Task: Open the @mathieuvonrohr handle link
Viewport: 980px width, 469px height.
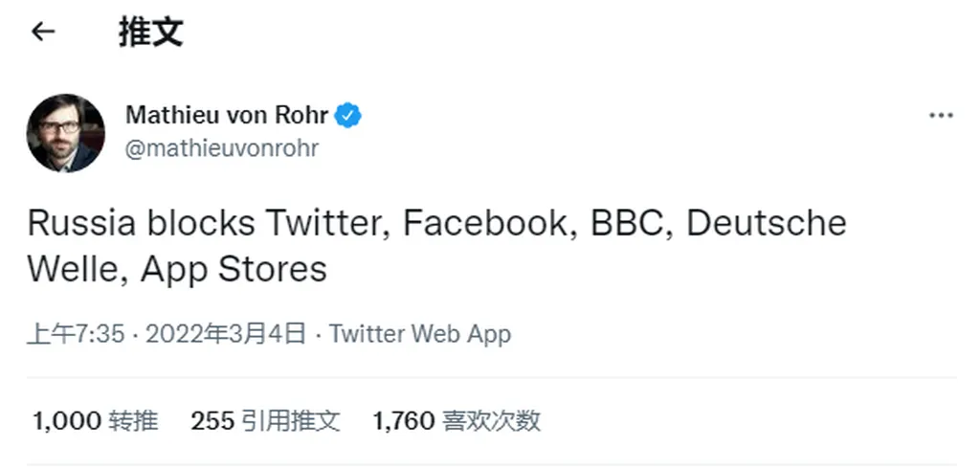Action: tap(222, 148)
